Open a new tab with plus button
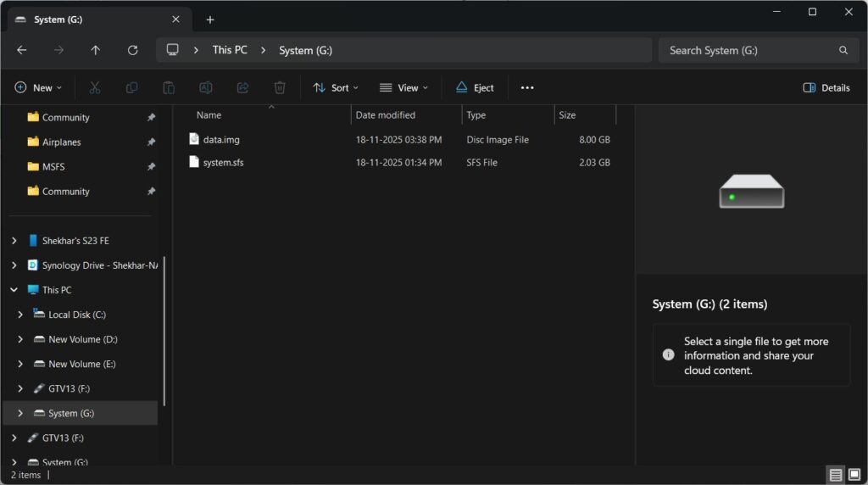Image resolution: width=868 pixels, height=485 pixels. pyautogui.click(x=210, y=20)
